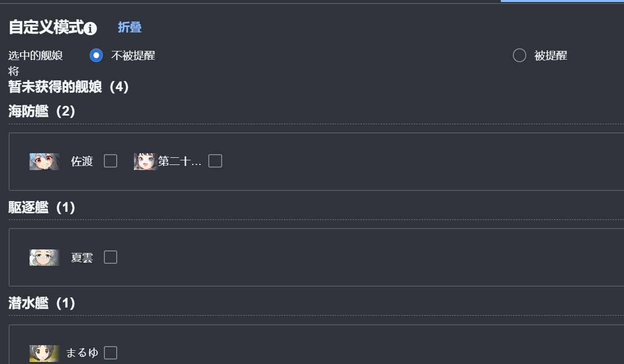This screenshot has width=624, height=364.
Task: Select the 被提醒 radio option
Action: [520, 55]
